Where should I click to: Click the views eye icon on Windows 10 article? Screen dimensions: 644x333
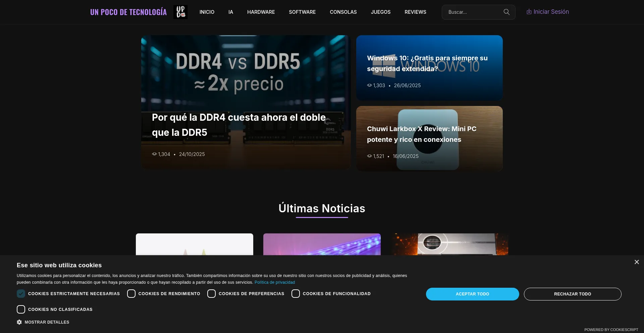pos(369,86)
